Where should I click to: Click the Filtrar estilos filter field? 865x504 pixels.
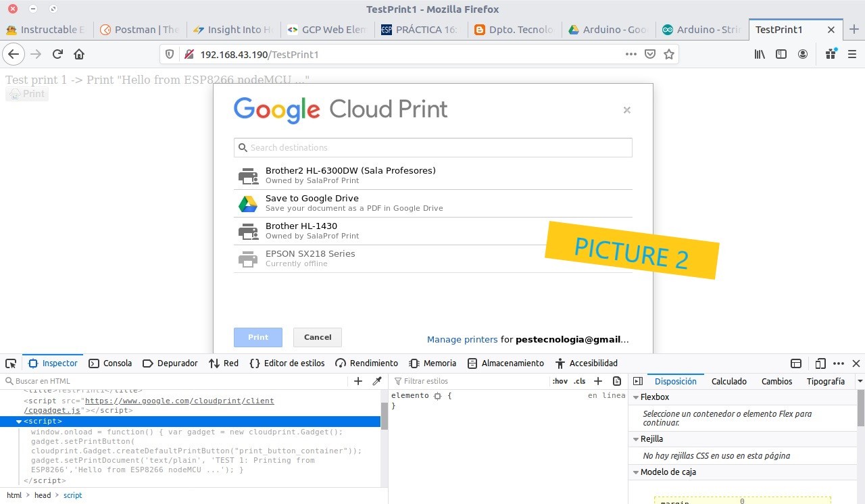click(470, 381)
